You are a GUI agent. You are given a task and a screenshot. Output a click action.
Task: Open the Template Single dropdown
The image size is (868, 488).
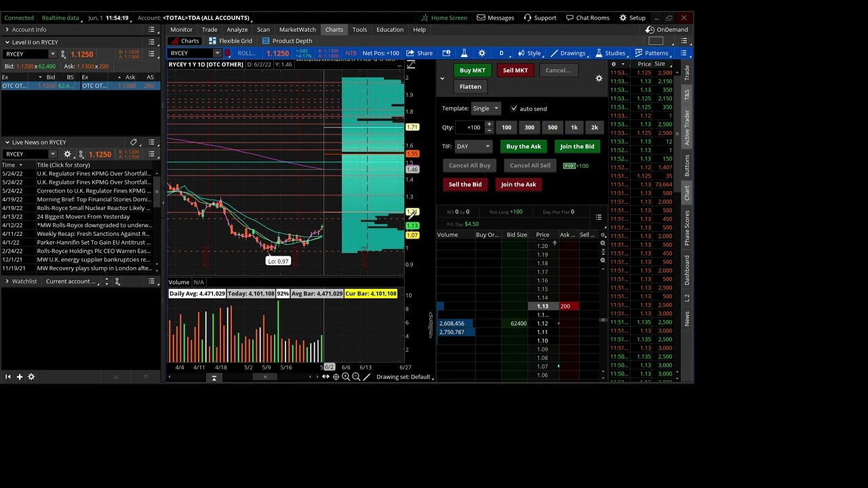(486, 108)
